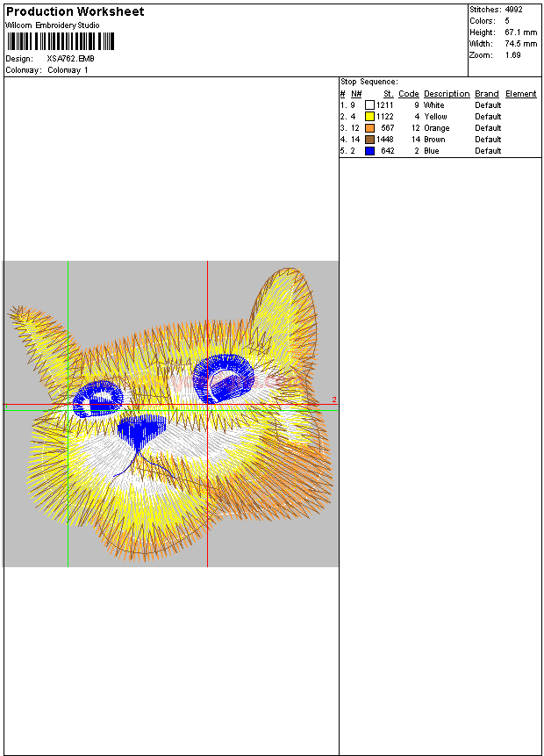Click the Yellow description in row 2
The width and height of the screenshot is (544, 756).
click(x=435, y=117)
